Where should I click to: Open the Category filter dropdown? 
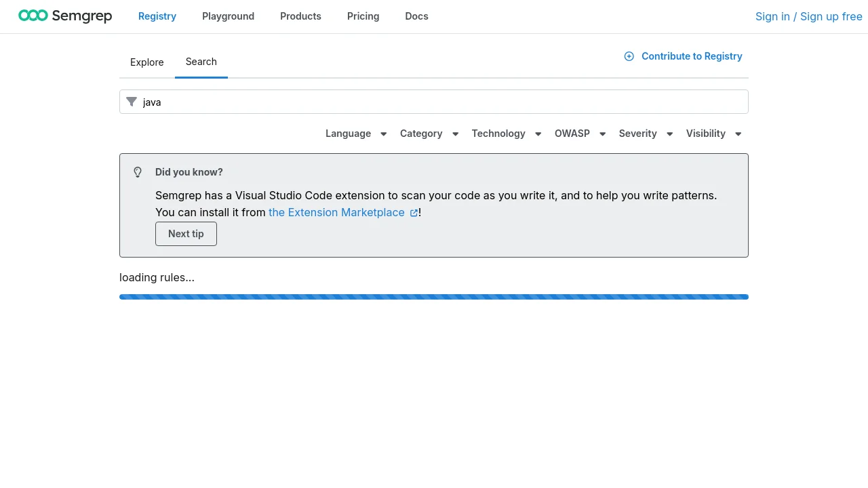(429, 134)
